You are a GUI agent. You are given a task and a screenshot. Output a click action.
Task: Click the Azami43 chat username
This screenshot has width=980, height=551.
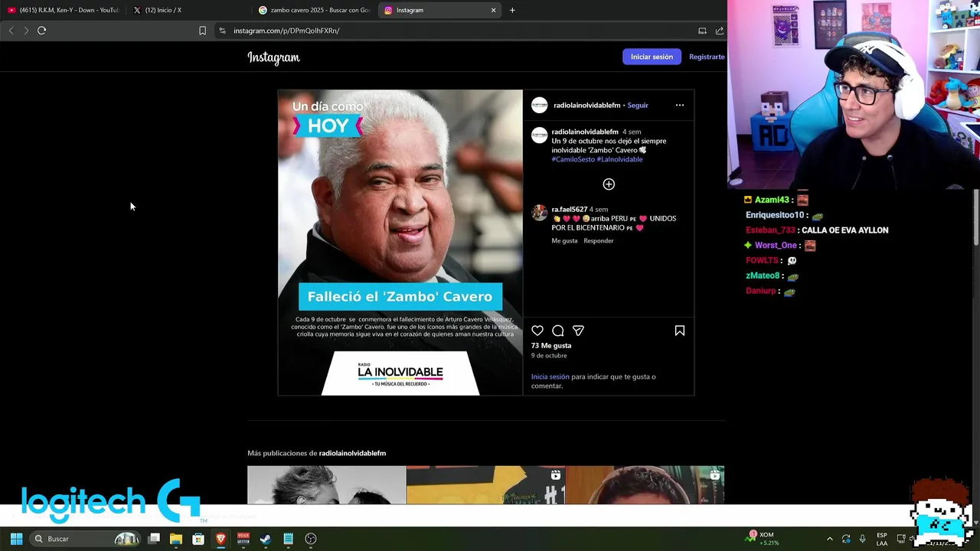(x=772, y=200)
